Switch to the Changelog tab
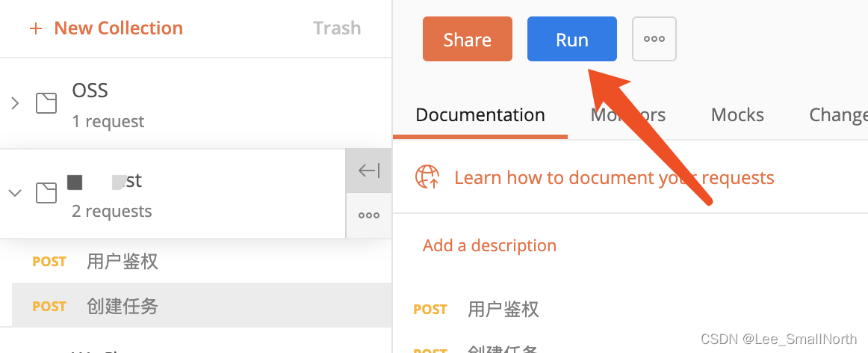The width and height of the screenshot is (868, 353). point(838,114)
